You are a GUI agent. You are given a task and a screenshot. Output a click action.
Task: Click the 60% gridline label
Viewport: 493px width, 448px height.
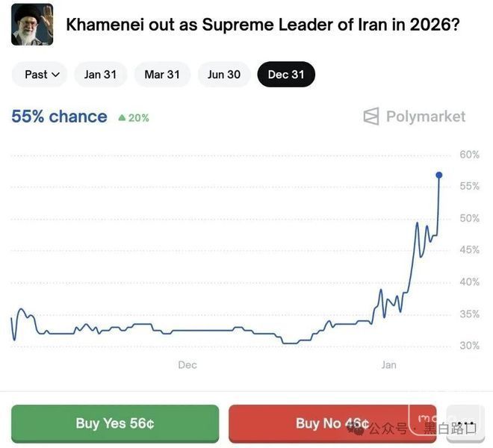coord(469,155)
